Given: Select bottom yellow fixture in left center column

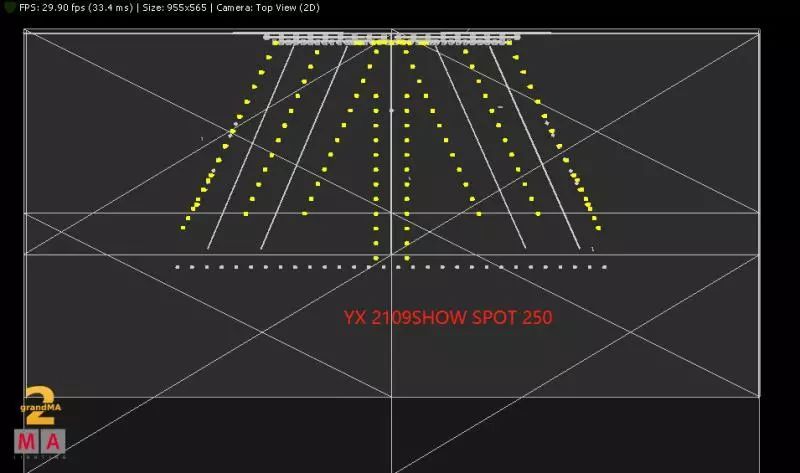Looking at the screenshot, I should (x=376, y=258).
